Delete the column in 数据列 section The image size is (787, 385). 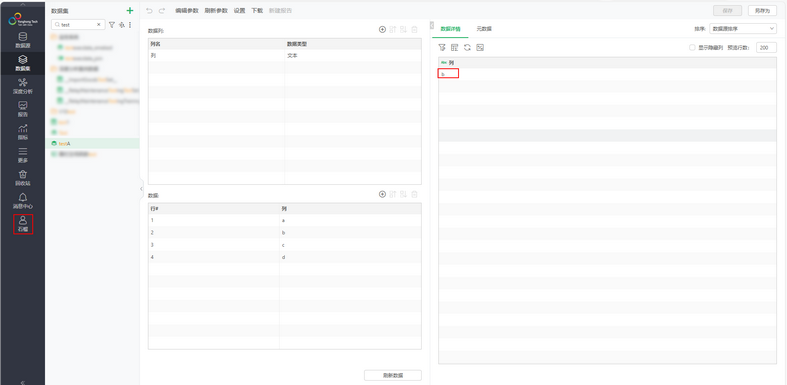coord(415,30)
